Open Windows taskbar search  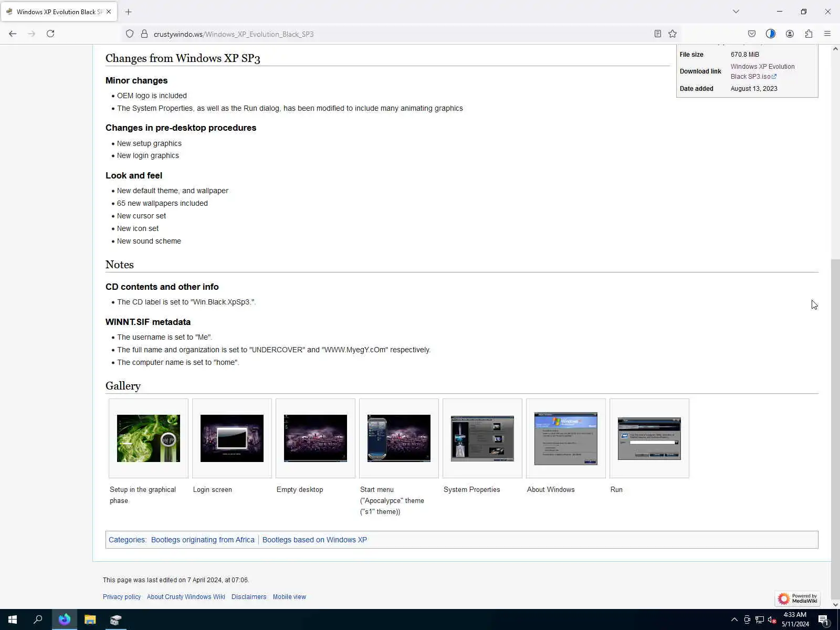pyautogui.click(x=38, y=619)
